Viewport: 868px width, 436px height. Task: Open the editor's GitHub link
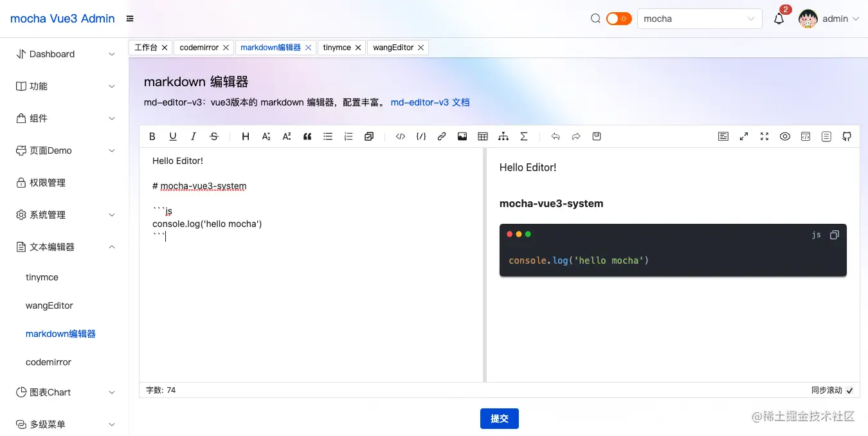[x=847, y=136]
